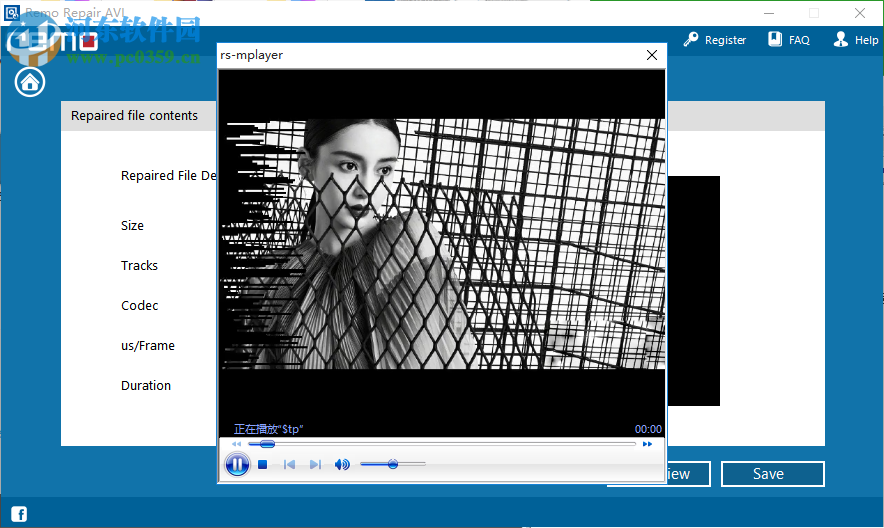884x528 pixels.
Task: Close the Remo Repair AVI window
Action: (860, 13)
